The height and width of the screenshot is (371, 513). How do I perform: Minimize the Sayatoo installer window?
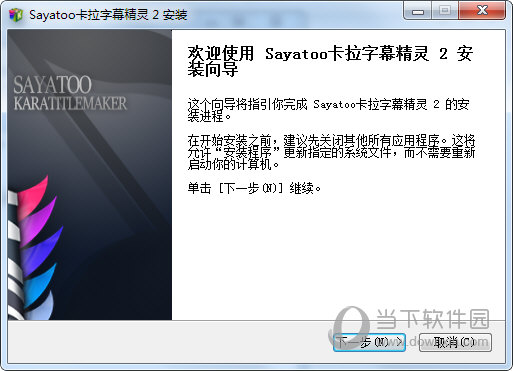click(418, 11)
